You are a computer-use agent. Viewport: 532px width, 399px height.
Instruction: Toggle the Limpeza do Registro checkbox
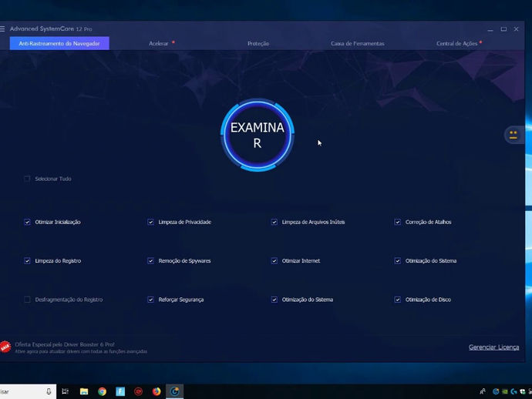click(27, 260)
